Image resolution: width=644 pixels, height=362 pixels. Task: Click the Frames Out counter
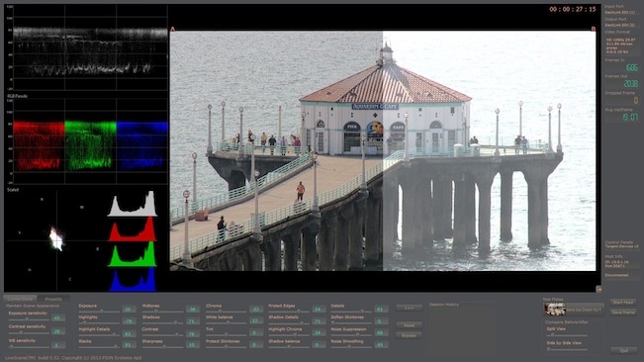(x=622, y=84)
